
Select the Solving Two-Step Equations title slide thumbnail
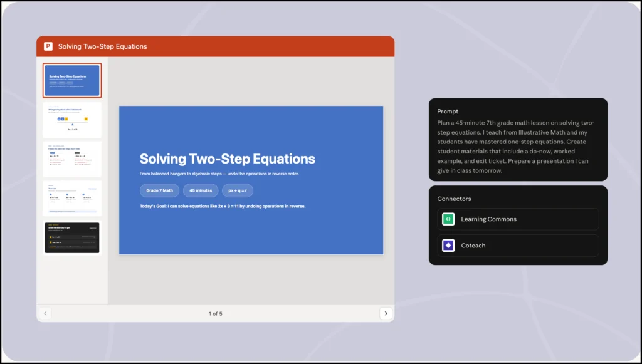[x=72, y=81]
